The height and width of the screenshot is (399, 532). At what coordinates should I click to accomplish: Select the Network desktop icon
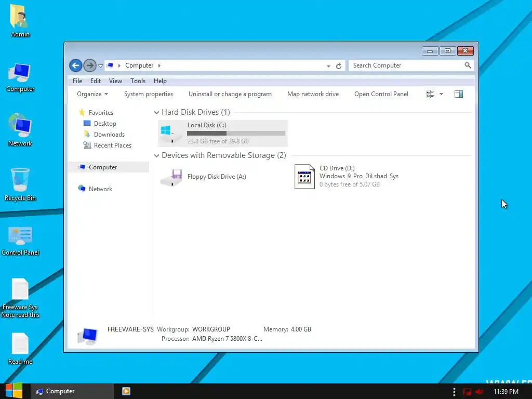point(20,130)
